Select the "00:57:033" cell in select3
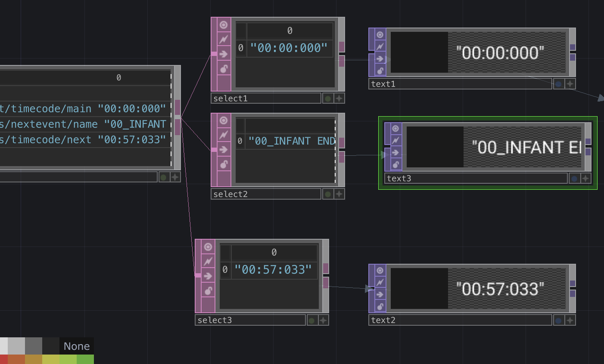 [273, 270]
